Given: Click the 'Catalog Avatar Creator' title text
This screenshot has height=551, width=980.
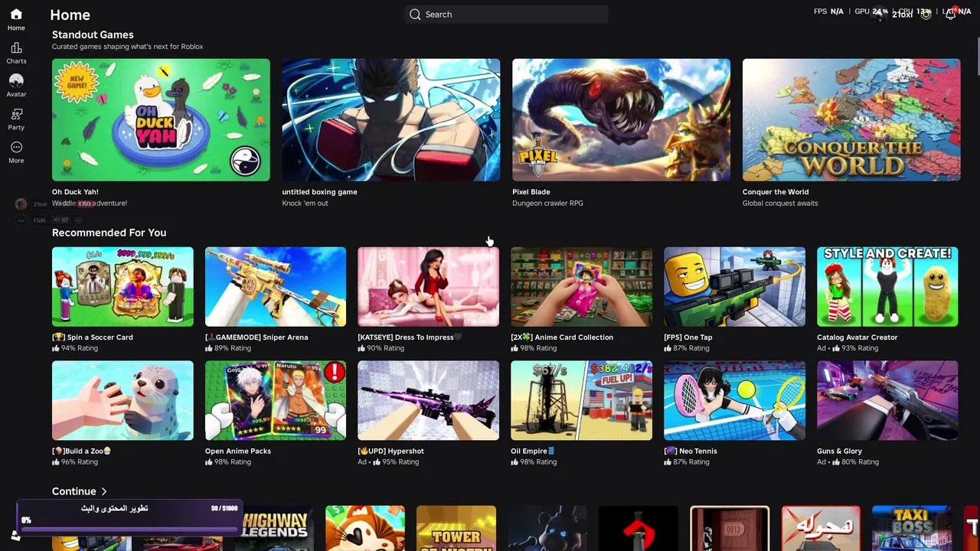Looking at the screenshot, I should [x=857, y=337].
